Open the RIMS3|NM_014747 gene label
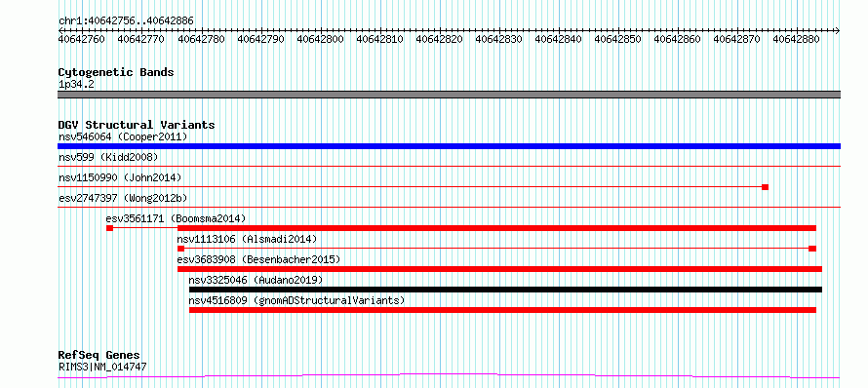 tap(102, 367)
